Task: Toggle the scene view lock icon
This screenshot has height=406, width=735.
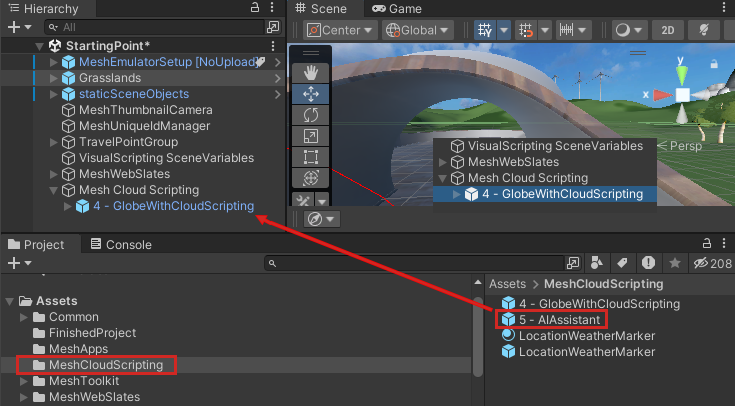Action: pos(714,64)
